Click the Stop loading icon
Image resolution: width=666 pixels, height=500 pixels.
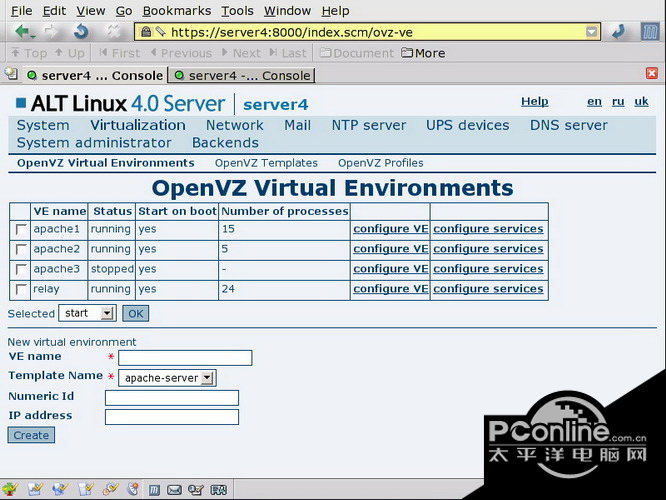point(113,31)
